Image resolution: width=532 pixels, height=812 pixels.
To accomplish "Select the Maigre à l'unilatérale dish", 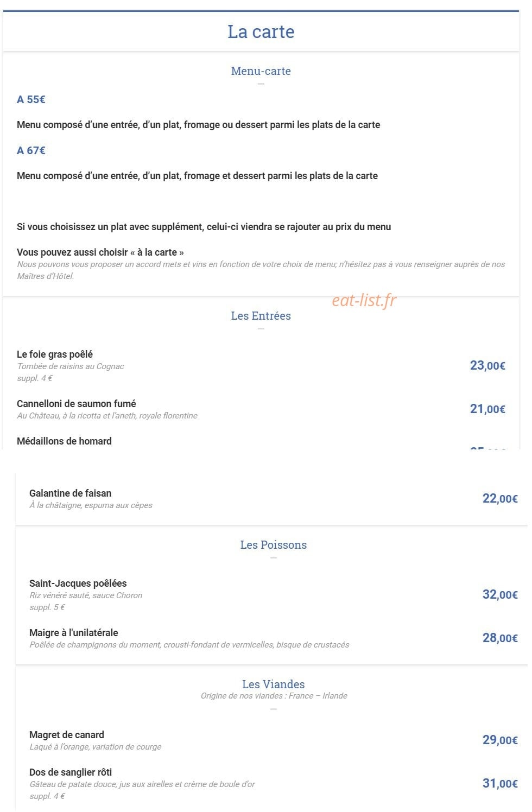I will click(x=73, y=633).
